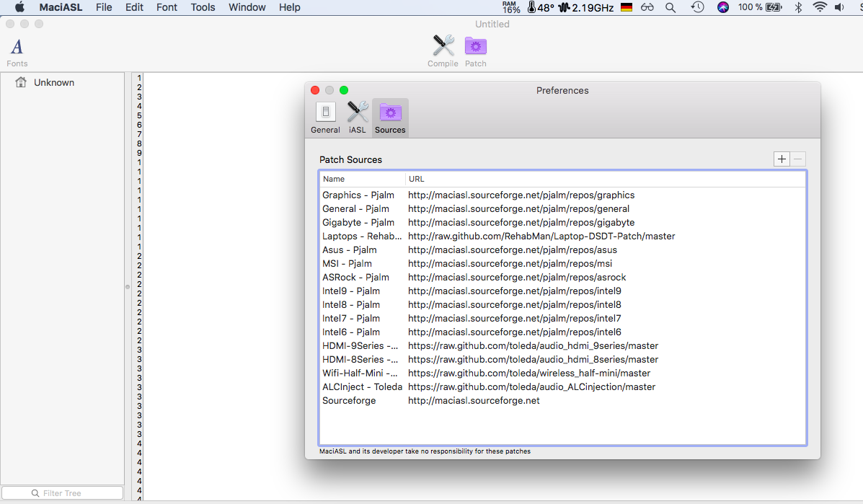Click the Patch toolbar icon
This screenshot has height=504, width=863.
(476, 51)
